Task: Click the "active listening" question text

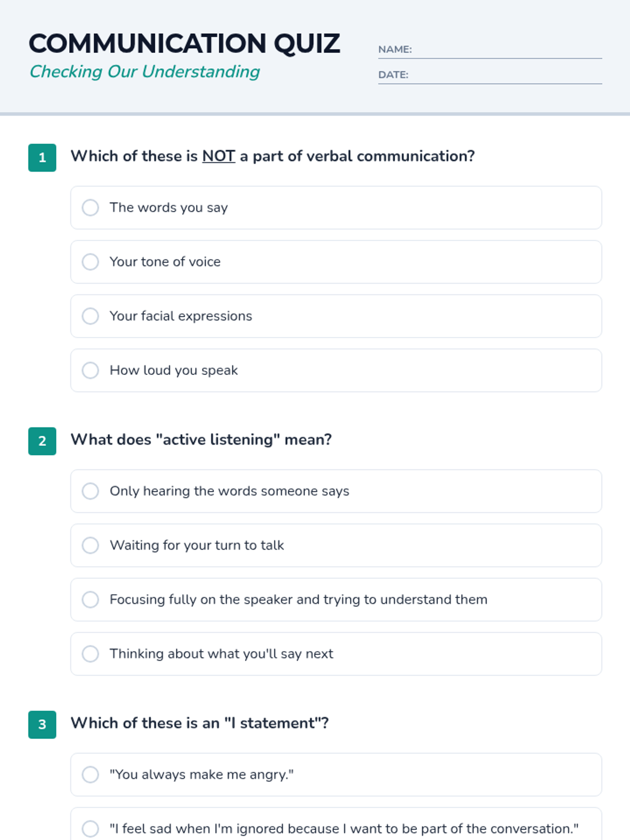Action: (x=201, y=439)
